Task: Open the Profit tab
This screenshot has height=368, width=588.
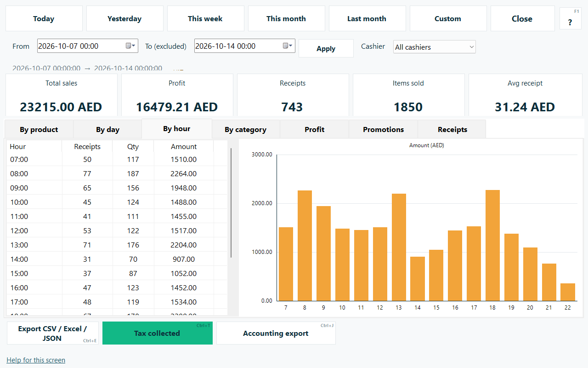Action: pyautogui.click(x=315, y=130)
